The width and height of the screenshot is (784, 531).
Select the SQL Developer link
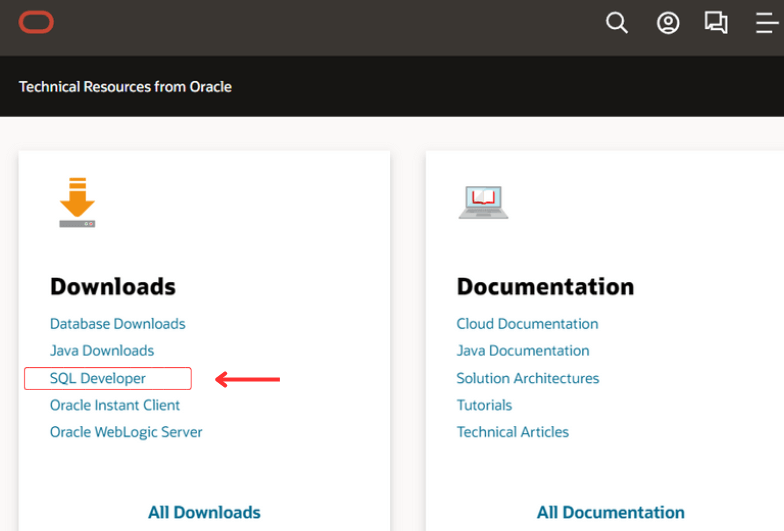tap(98, 378)
